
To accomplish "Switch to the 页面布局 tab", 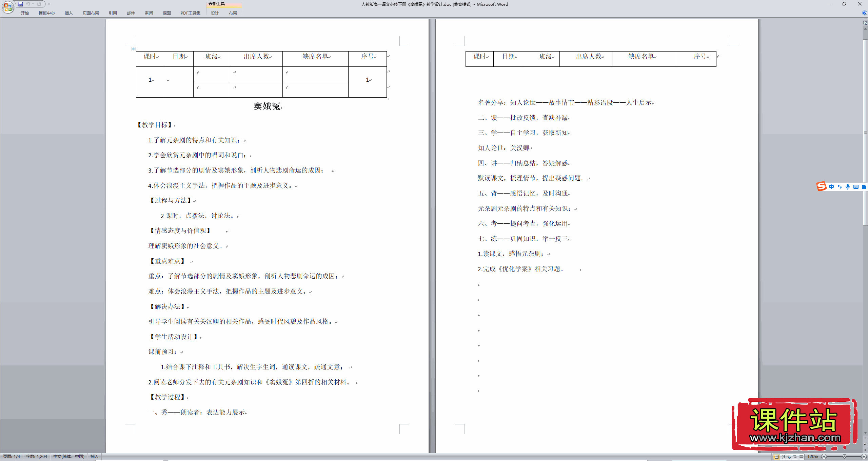I will point(91,13).
